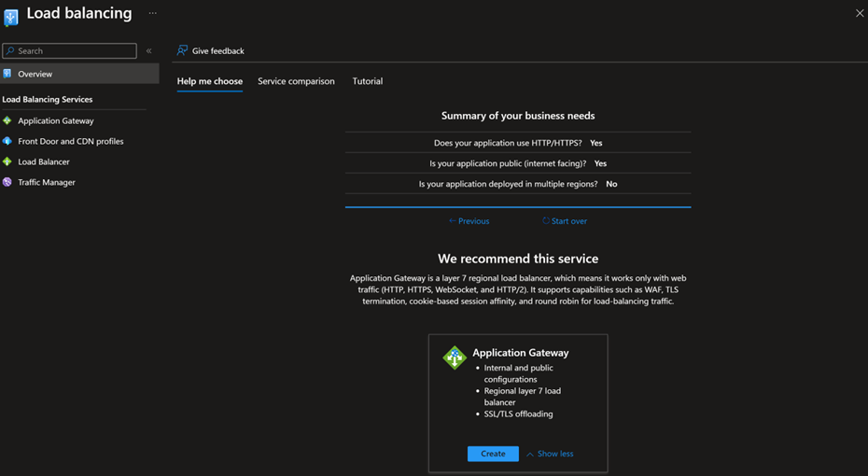The height and width of the screenshot is (476, 868).
Task: Click the magnifier icon in search box
Action: [x=10, y=51]
